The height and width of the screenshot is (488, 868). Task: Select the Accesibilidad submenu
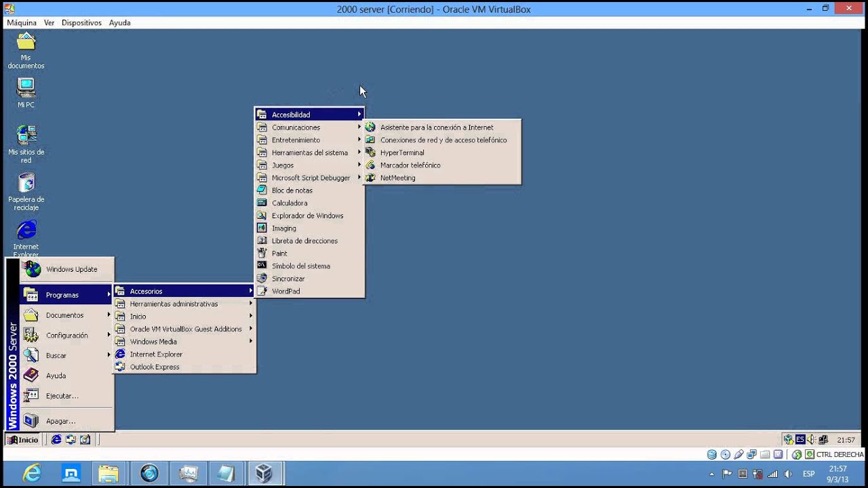[309, 115]
